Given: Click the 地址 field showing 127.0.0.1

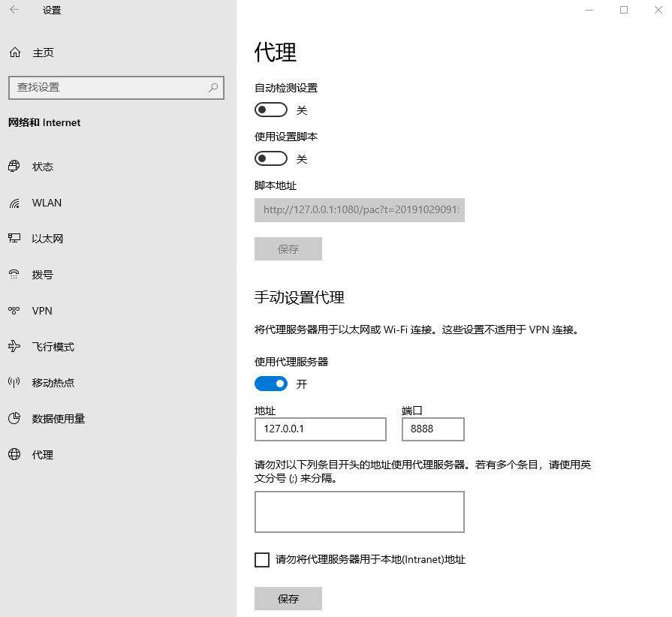Looking at the screenshot, I should (x=321, y=429).
